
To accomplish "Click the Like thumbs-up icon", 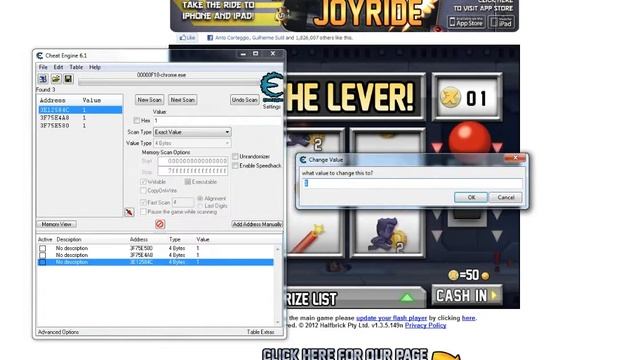I will (187, 38).
